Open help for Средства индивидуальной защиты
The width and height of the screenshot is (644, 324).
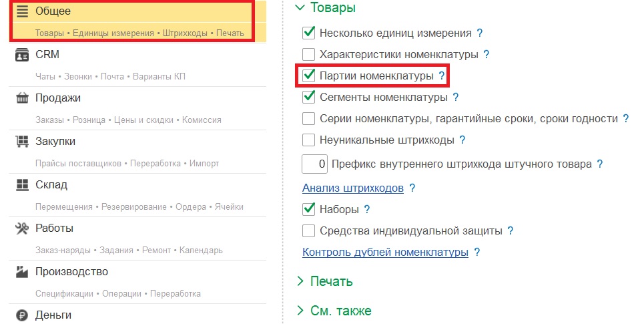tap(510, 230)
